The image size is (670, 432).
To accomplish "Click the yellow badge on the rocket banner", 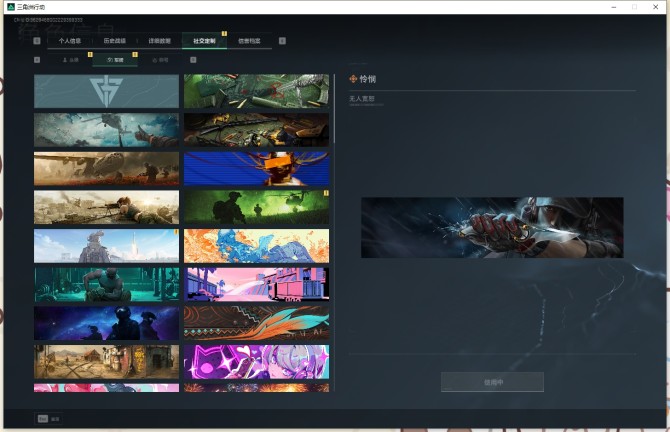I will pos(176,232).
